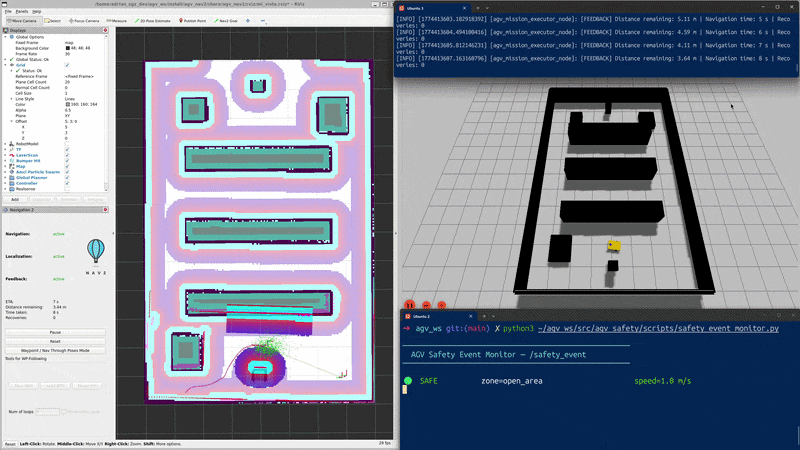Click the third orange Gazebo control button
This screenshot has width=800, height=450.
442,305
